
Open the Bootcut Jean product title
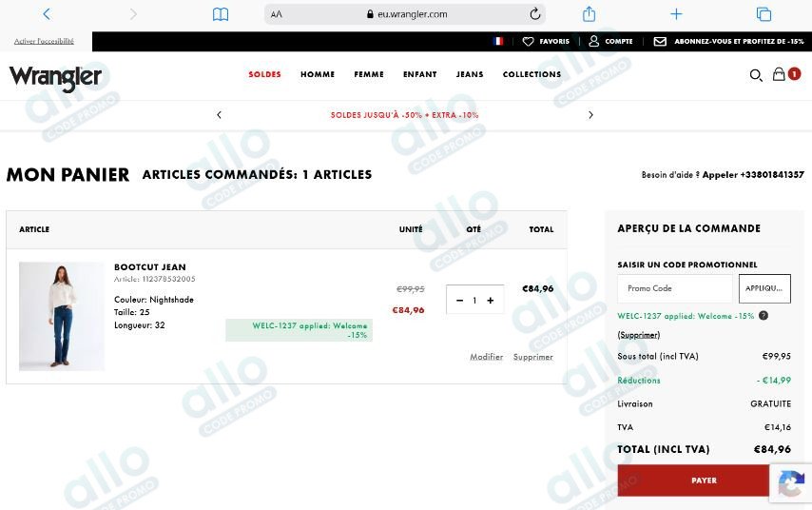click(149, 267)
